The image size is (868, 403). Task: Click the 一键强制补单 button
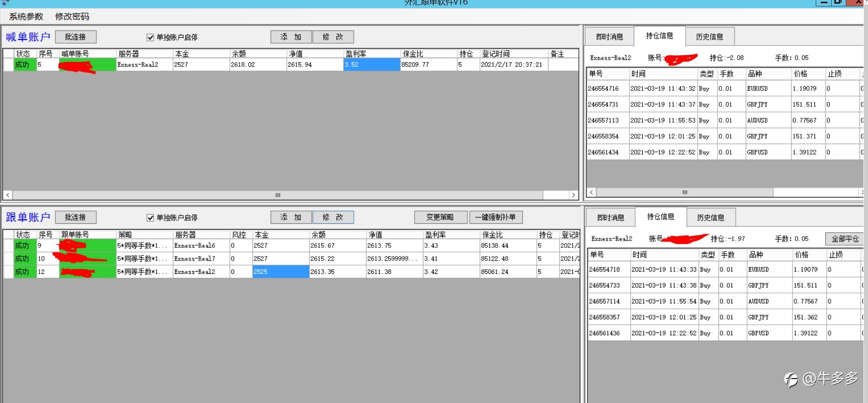pyautogui.click(x=496, y=217)
